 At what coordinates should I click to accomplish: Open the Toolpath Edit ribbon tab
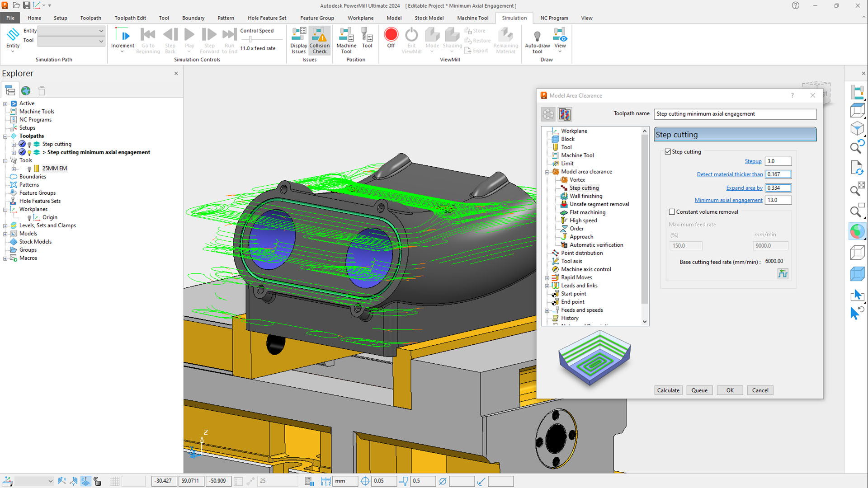pos(130,18)
